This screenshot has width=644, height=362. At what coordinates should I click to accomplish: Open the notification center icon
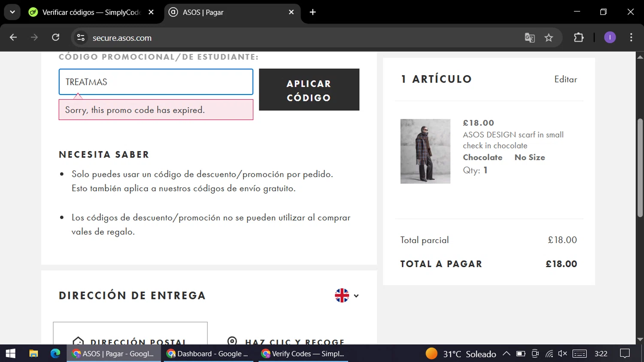(x=625, y=353)
